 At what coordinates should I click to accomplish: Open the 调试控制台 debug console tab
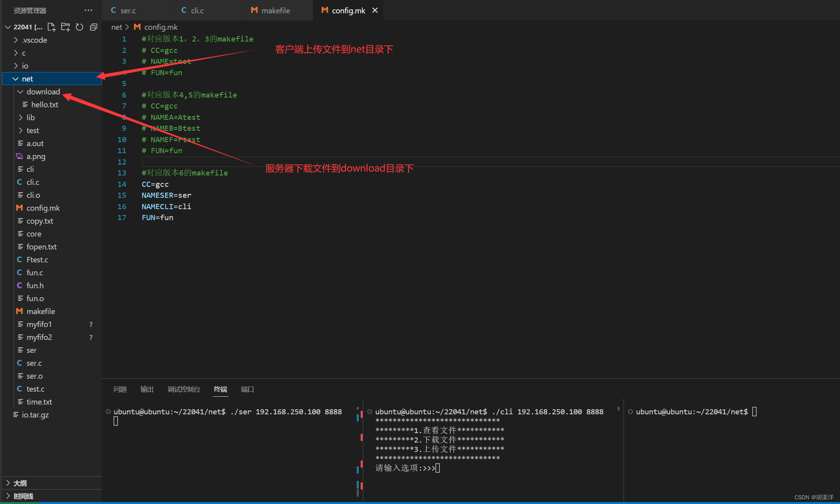tap(184, 389)
